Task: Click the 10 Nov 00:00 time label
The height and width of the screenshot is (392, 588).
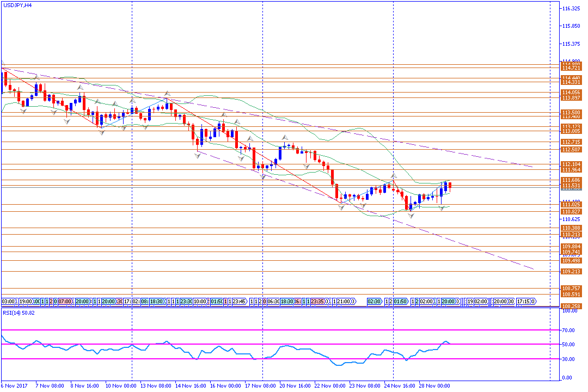Action: 121,386
